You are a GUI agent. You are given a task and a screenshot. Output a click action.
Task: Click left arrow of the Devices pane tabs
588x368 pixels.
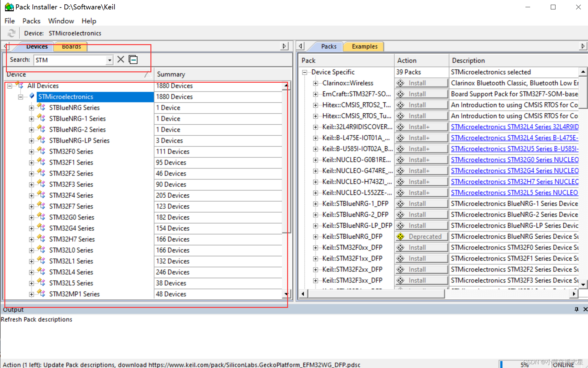coord(6,46)
